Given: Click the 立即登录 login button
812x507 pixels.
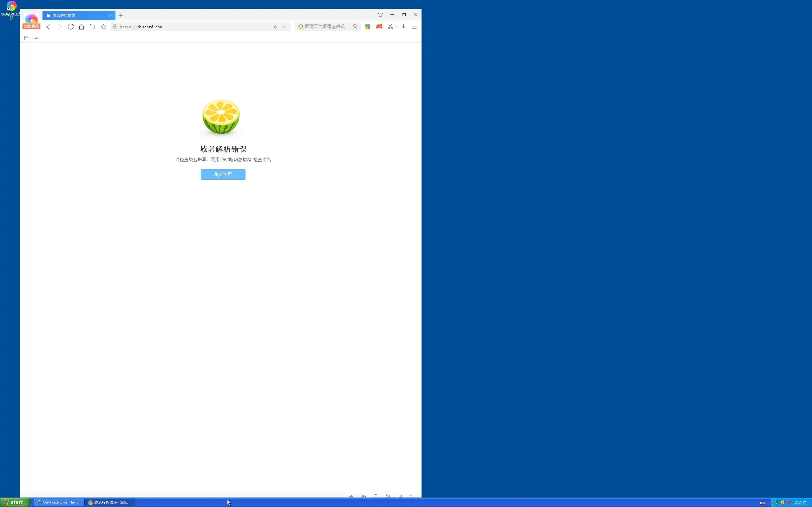Looking at the screenshot, I should coord(31,27).
